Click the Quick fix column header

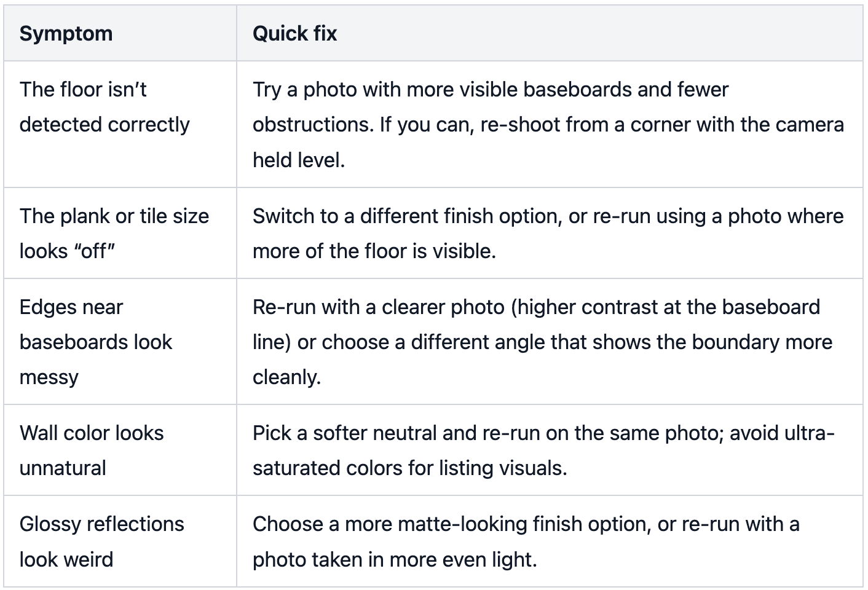pyautogui.click(x=294, y=33)
